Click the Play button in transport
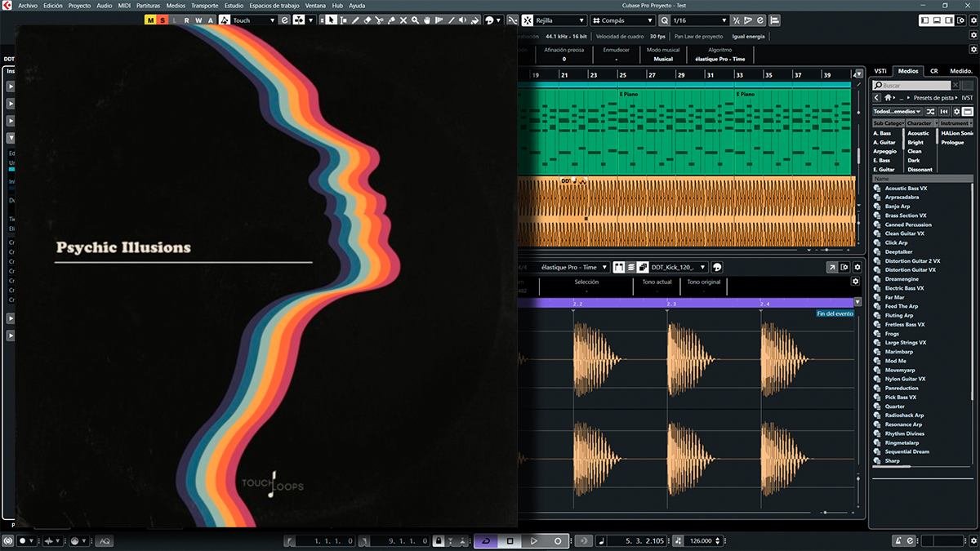The image size is (980, 551). (x=534, y=540)
